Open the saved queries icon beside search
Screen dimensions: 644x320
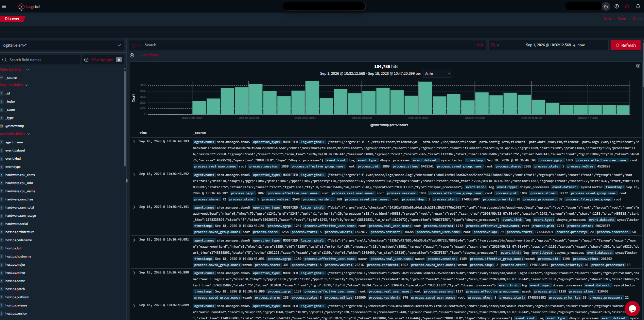pos(136,45)
